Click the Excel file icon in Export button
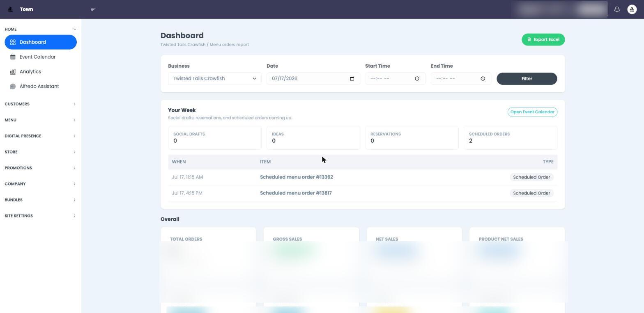This screenshot has width=644, height=313. click(529, 40)
